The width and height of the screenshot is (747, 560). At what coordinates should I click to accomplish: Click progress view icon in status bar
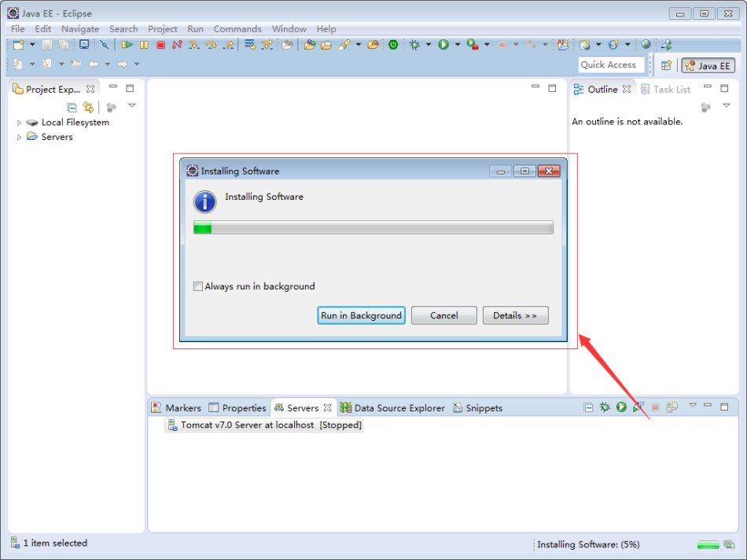(729, 544)
